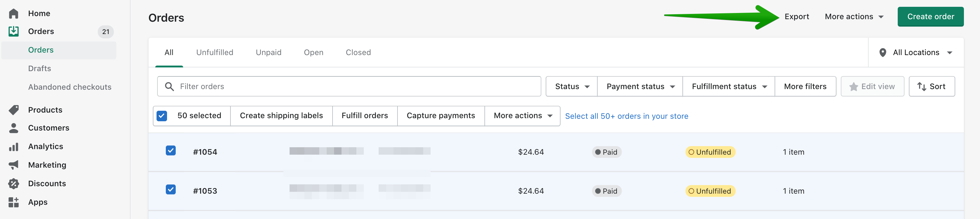Image resolution: width=980 pixels, height=219 pixels.
Task: Click the Analytics bar chart icon
Action: (x=14, y=147)
